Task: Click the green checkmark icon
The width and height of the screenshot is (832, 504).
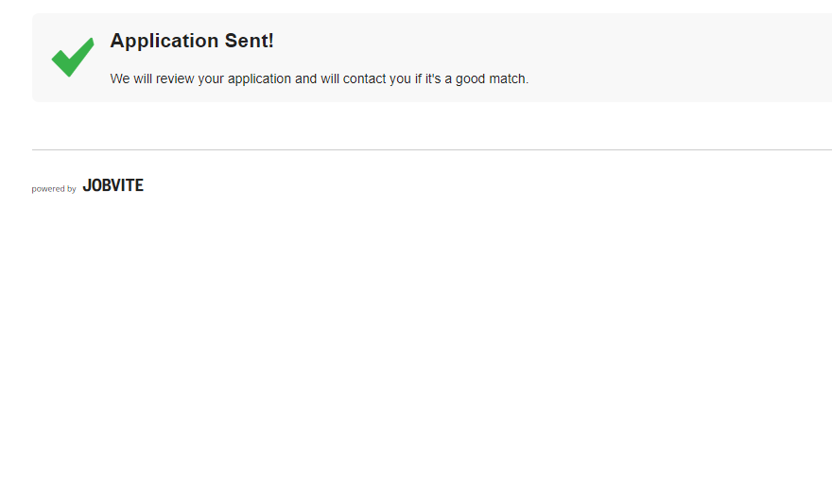Action: (73, 57)
